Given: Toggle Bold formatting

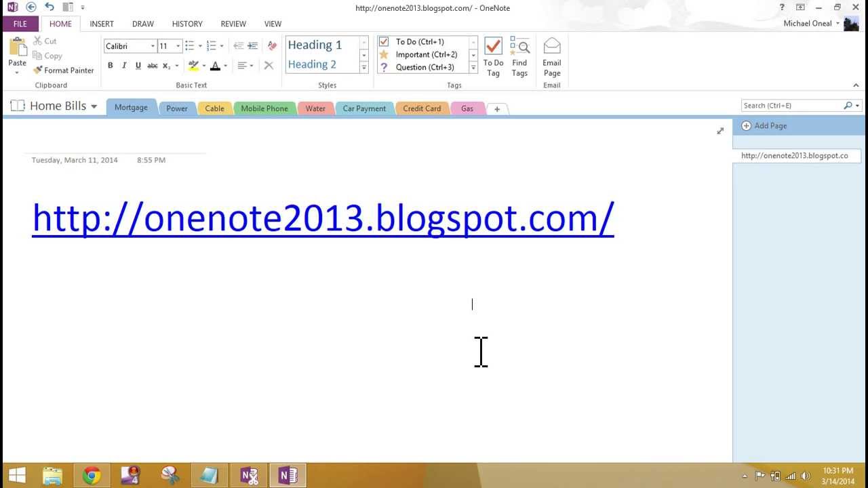Looking at the screenshot, I should click(111, 66).
